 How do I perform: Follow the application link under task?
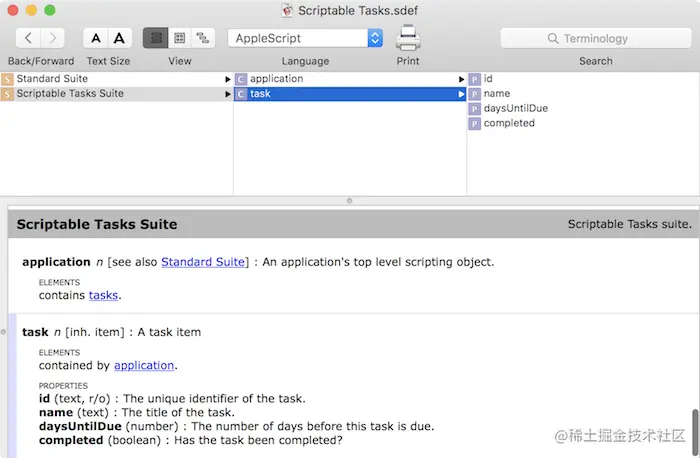click(144, 366)
